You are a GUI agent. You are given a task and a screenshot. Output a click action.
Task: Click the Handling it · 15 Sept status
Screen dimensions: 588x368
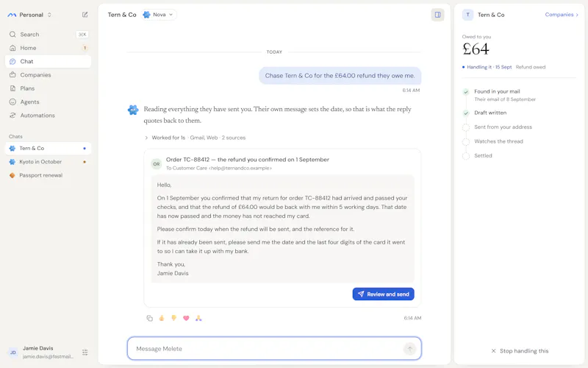[x=487, y=67]
